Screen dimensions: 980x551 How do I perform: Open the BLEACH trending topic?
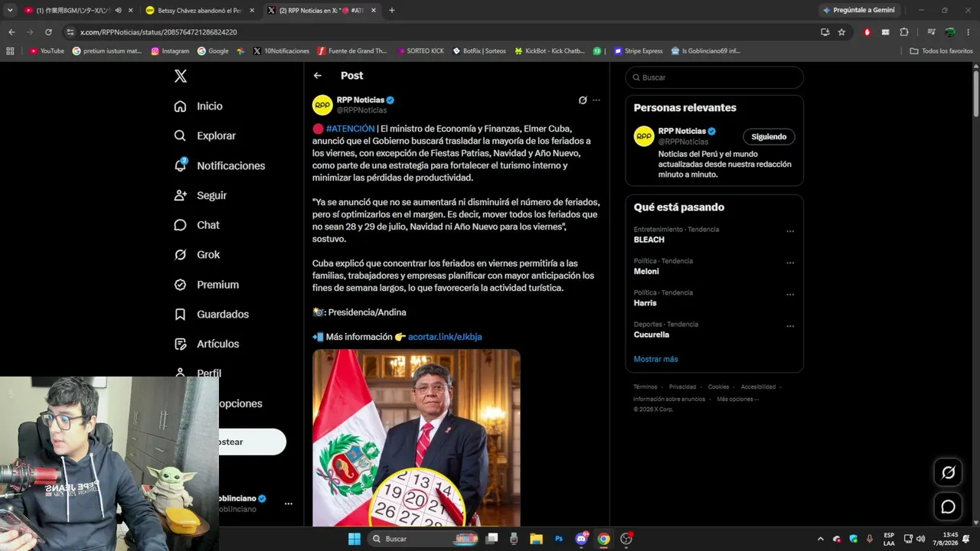(x=649, y=240)
